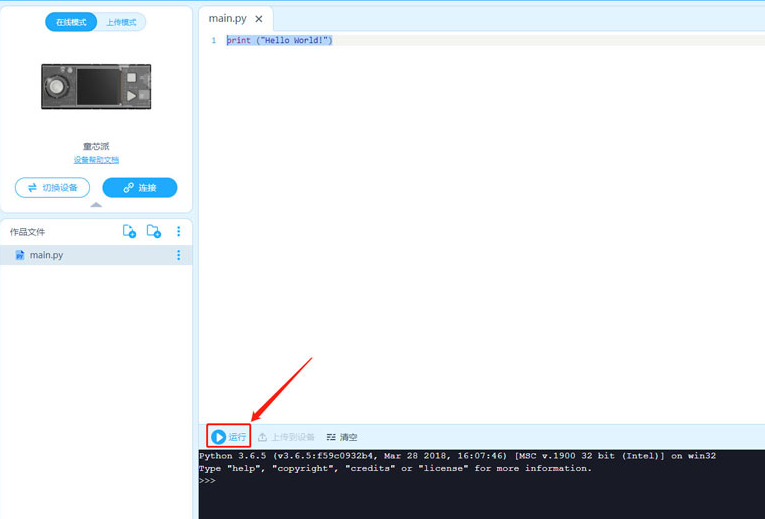This screenshot has width=765, height=519.
Task: Click the 运行 run button
Action: [x=228, y=437]
